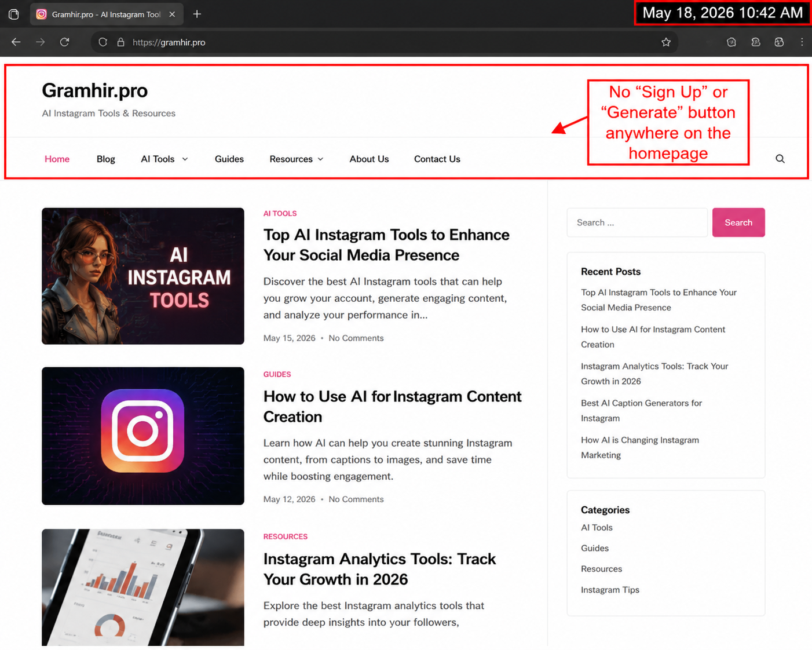The image size is (812, 650).
Task: Expand the AI Tools dropdown chevron
Action: 185,159
